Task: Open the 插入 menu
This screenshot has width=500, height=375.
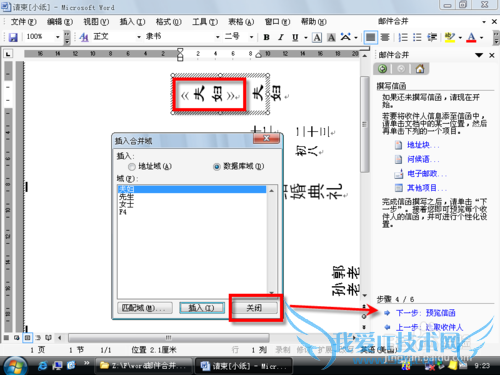Action: pos(132,22)
